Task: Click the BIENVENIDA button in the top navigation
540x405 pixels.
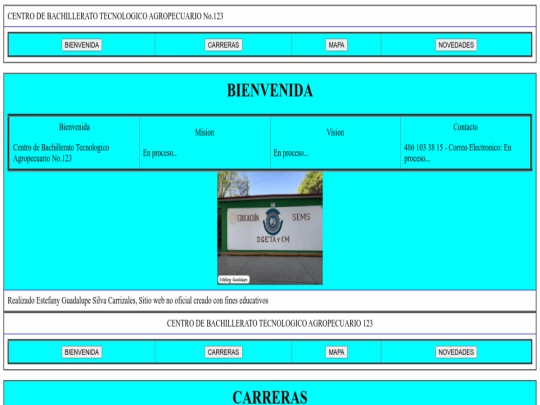Action: 82,45
